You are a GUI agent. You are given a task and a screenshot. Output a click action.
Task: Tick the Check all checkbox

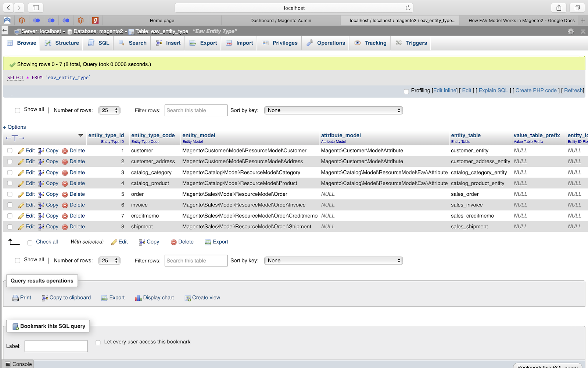(30, 243)
